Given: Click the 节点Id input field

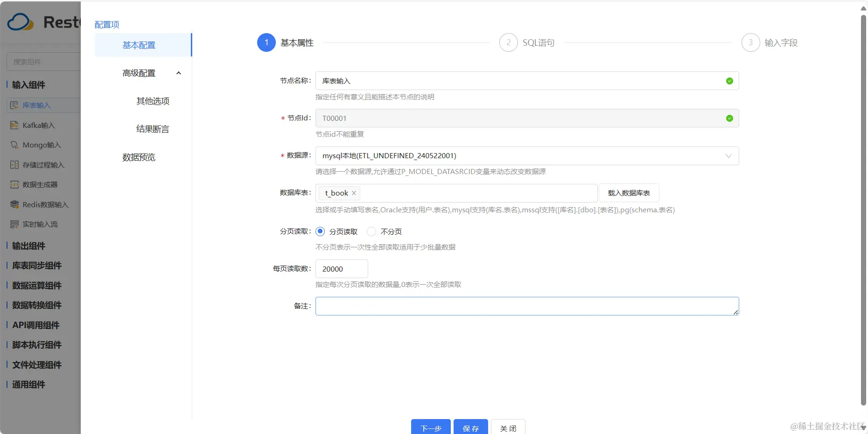Looking at the screenshot, I should click(527, 118).
